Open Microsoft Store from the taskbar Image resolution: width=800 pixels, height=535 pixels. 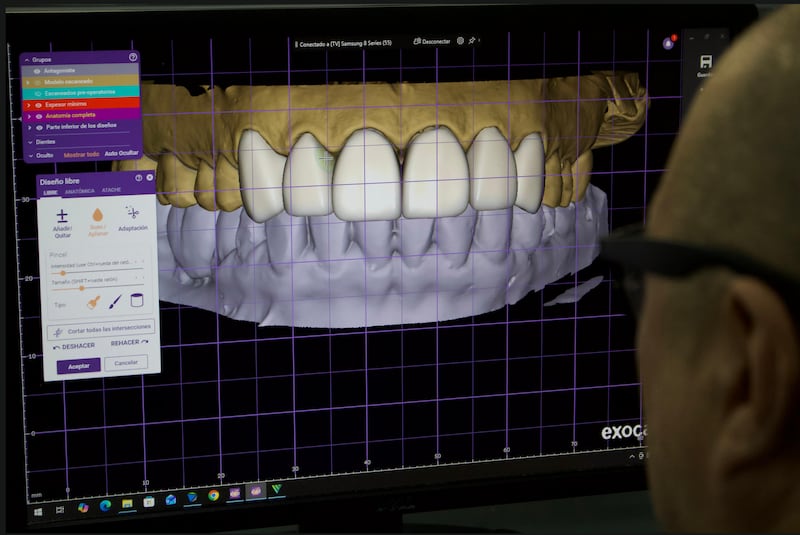pos(149,502)
